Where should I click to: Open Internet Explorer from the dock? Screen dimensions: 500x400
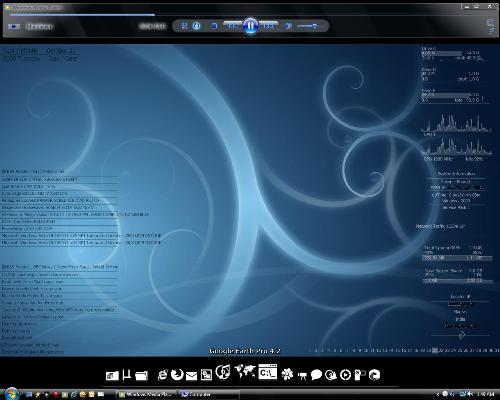coord(162,375)
